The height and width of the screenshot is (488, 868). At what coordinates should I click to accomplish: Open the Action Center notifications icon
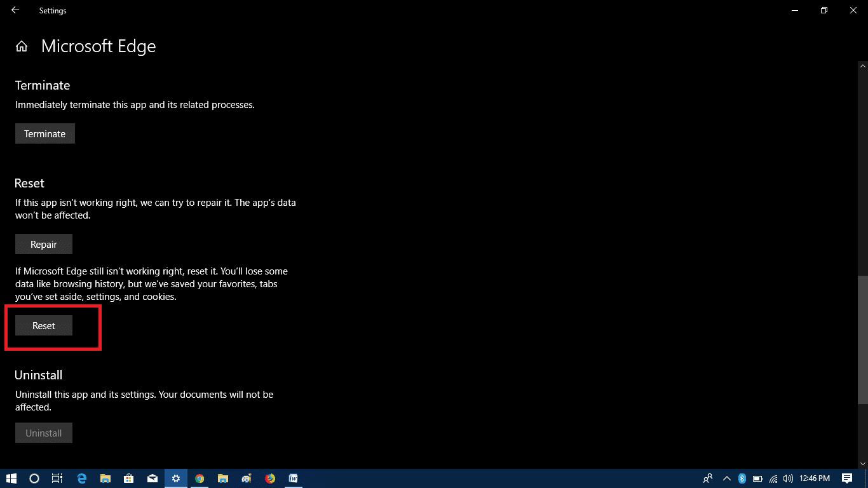846,478
